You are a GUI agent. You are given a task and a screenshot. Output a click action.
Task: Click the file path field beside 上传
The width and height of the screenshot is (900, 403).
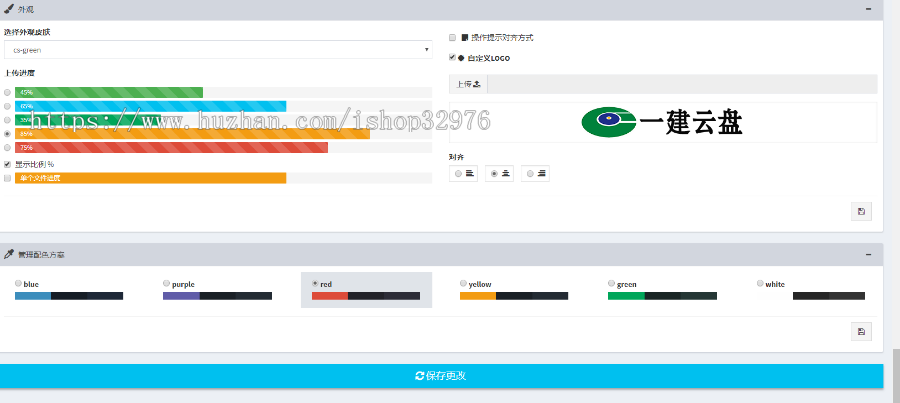(682, 84)
